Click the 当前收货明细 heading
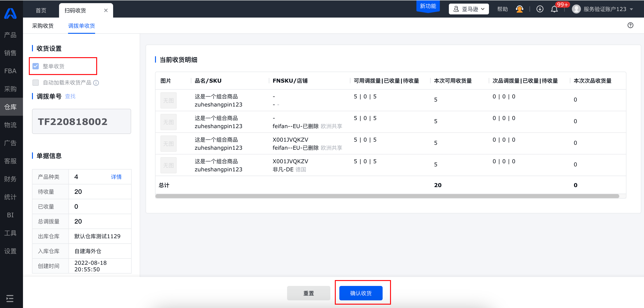This screenshot has width=644, height=308. (x=178, y=60)
